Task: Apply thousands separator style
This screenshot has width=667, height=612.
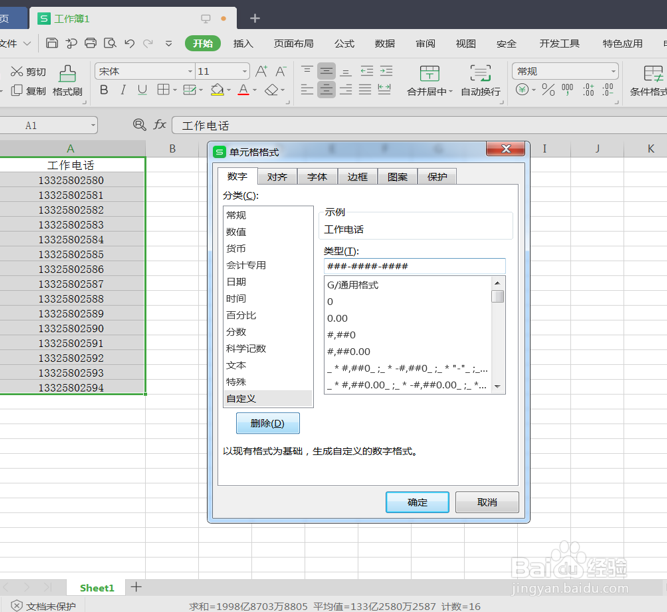Action: 567,90
